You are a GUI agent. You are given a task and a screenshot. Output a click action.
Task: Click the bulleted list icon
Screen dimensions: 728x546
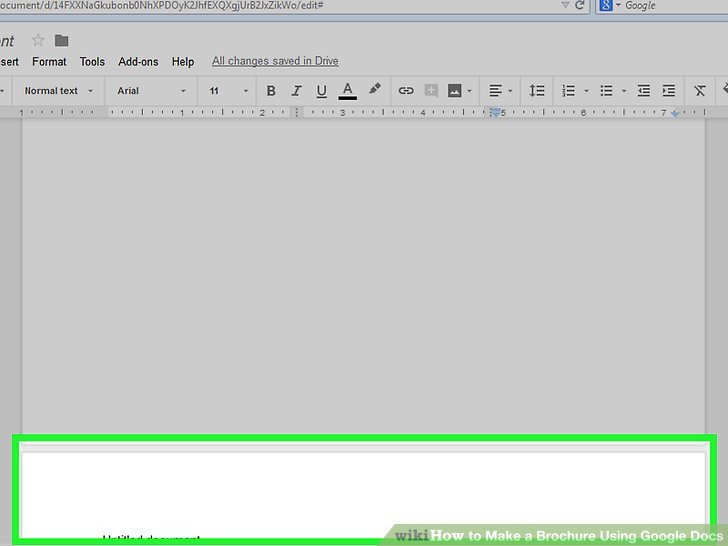point(606,91)
